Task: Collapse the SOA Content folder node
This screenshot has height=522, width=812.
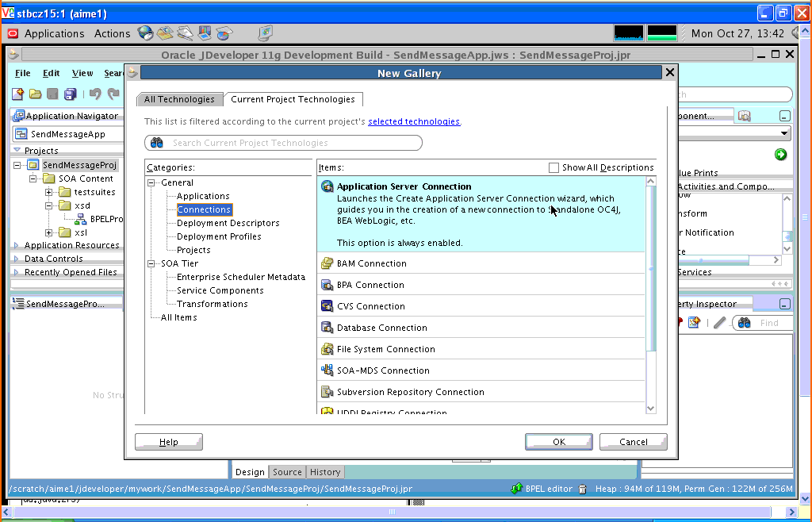Action: tap(33, 178)
